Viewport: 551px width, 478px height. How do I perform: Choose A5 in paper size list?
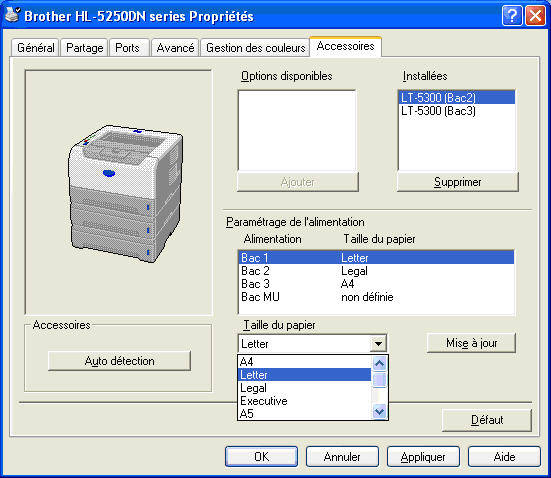coord(304,414)
